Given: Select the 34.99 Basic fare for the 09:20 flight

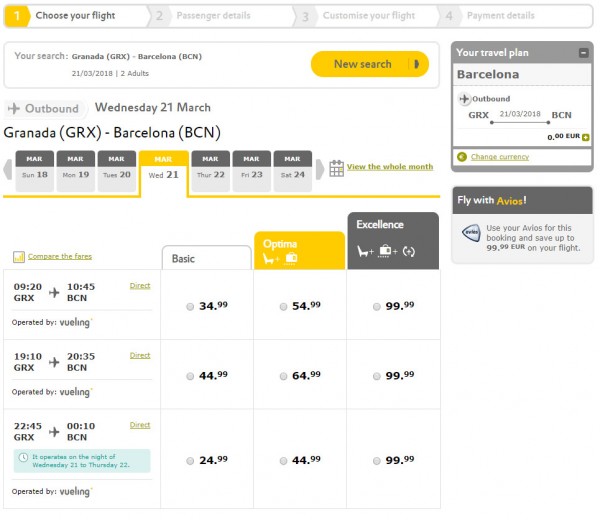Looking at the screenshot, I should pos(190,306).
